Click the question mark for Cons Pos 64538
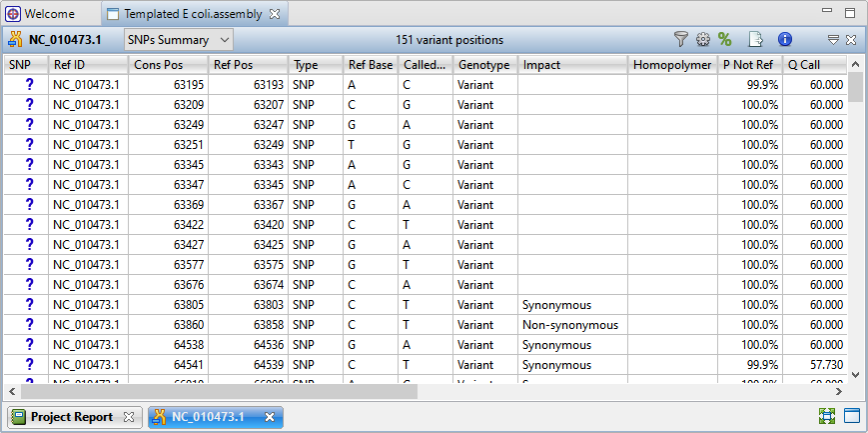The width and height of the screenshot is (868, 433). pyautogui.click(x=29, y=344)
